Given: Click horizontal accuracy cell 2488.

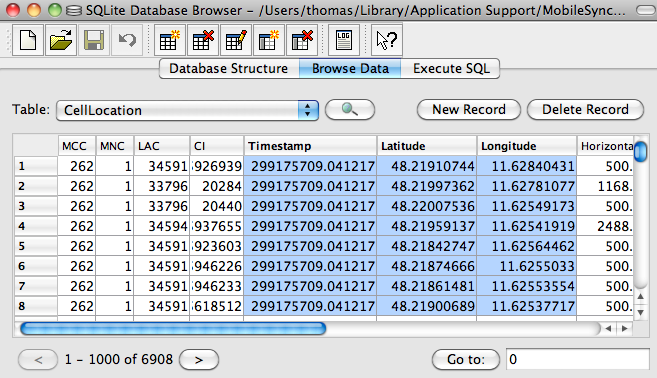Looking at the screenshot, I should click(x=605, y=226).
